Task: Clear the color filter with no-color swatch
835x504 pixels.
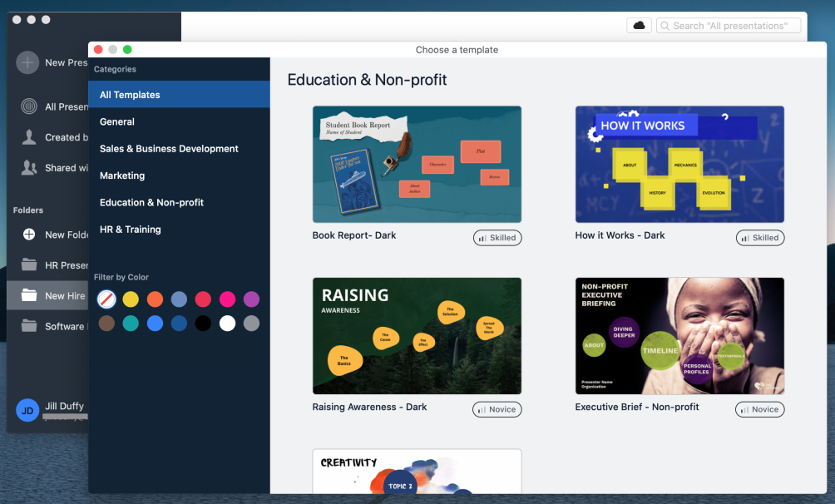Action: pos(106,299)
